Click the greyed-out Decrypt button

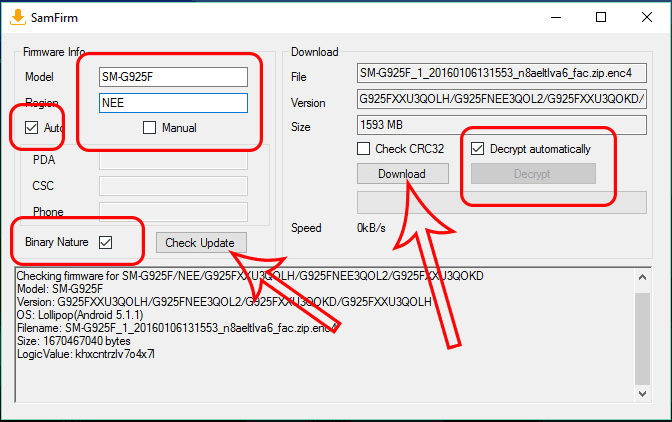(x=533, y=174)
